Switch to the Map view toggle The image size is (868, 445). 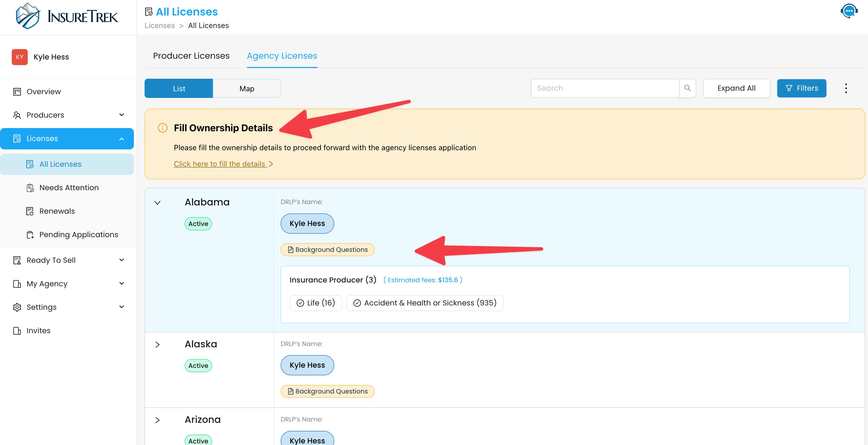(x=247, y=88)
